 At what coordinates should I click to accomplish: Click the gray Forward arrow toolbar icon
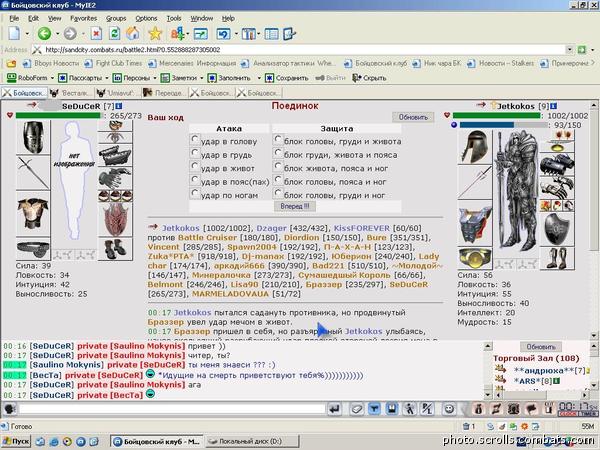pos(70,34)
